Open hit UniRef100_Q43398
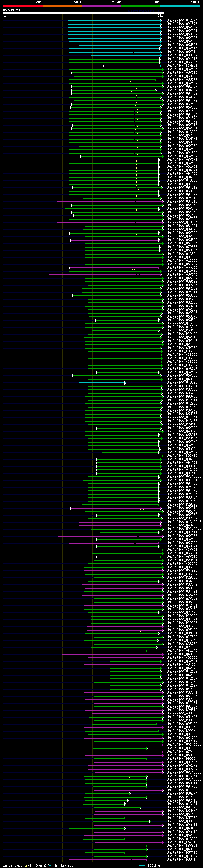The width and height of the screenshot is (203, 868). click(x=182, y=383)
